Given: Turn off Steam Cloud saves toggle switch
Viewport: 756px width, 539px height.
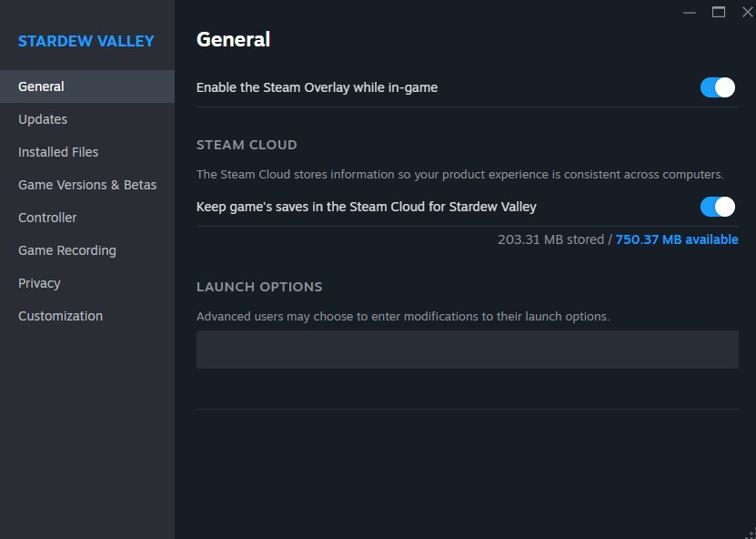Looking at the screenshot, I should click(x=717, y=207).
